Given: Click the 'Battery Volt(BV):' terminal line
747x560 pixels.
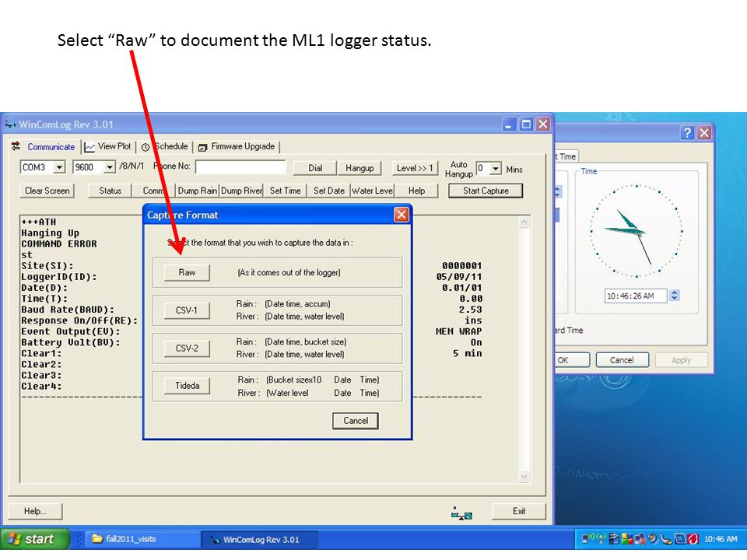Looking at the screenshot, I should pyautogui.click(x=71, y=342).
